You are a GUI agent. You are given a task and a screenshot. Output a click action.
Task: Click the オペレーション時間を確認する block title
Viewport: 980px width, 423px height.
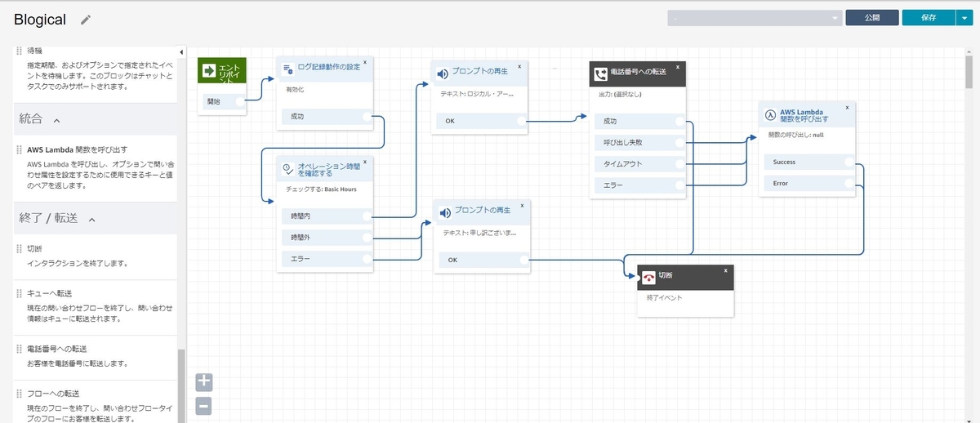tap(329, 170)
